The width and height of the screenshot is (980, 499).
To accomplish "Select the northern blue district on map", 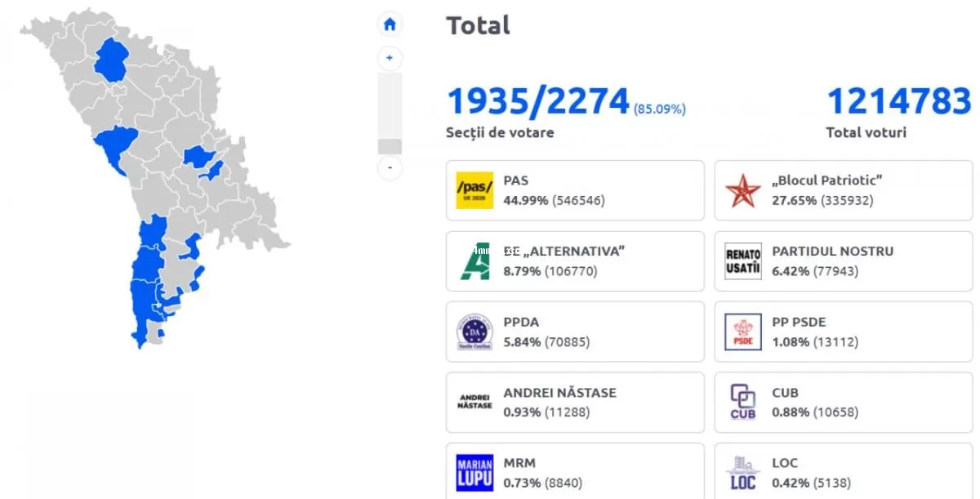I will tap(110, 61).
